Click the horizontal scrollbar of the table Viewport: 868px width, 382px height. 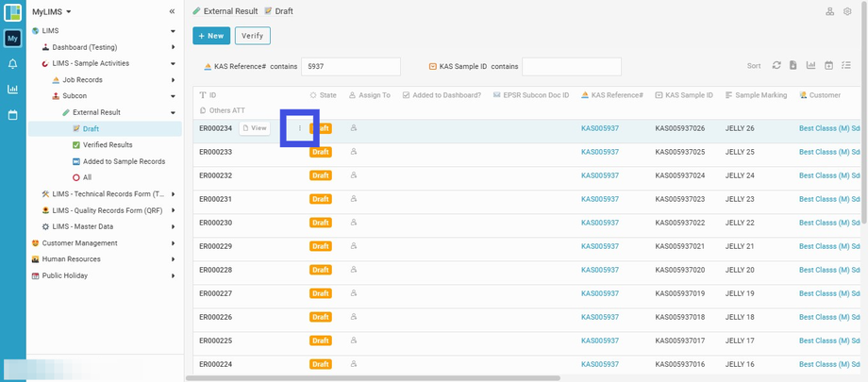(373, 378)
